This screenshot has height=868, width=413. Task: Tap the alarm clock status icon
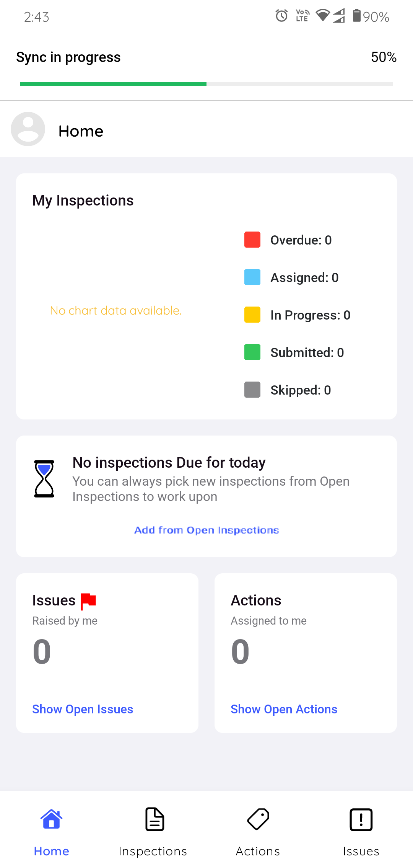click(x=282, y=16)
